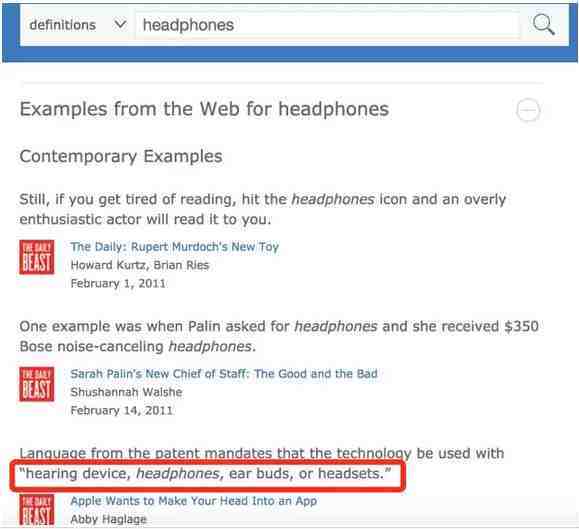Click the magnifying glass search icon

point(543,25)
